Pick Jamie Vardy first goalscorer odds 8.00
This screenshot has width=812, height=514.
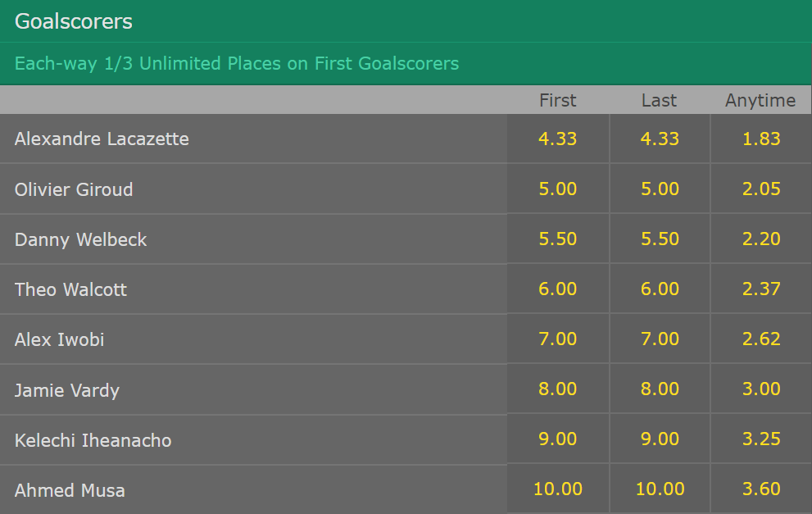coord(558,389)
